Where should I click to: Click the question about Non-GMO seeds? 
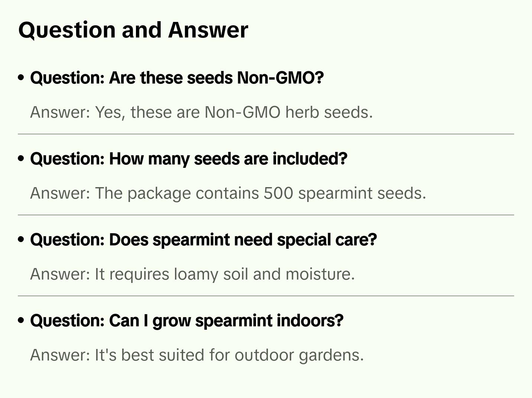coord(177,78)
